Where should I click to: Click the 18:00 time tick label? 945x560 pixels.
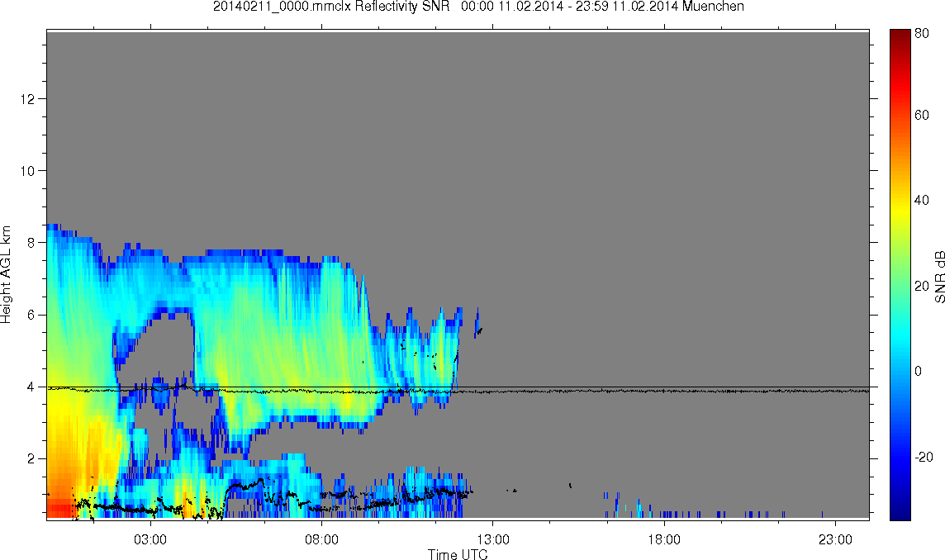point(664,539)
